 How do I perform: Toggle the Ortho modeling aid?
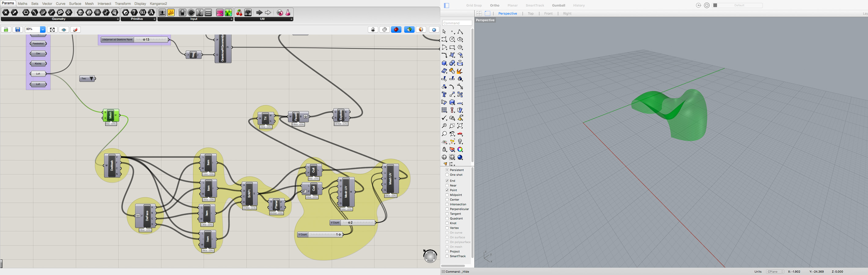click(495, 5)
